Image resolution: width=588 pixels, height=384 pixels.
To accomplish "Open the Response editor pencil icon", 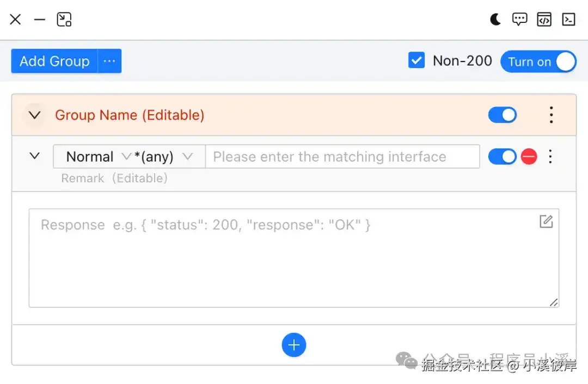I will click(546, 221).
